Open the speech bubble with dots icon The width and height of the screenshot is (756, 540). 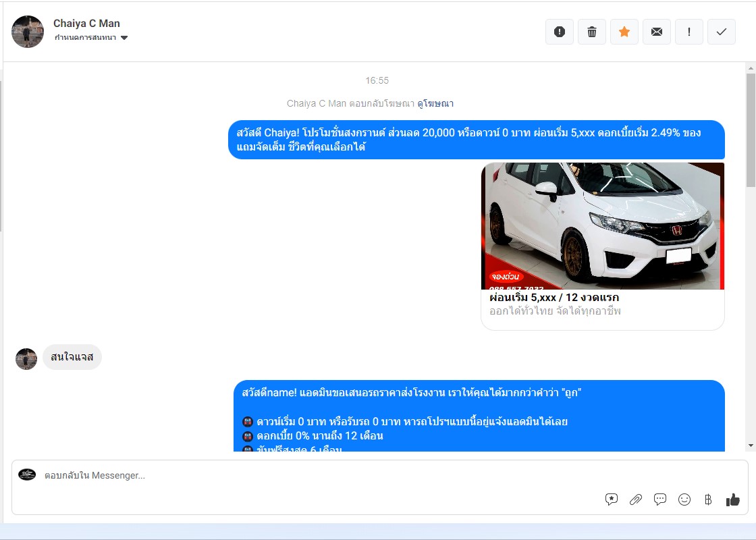(x=660, y=500)
